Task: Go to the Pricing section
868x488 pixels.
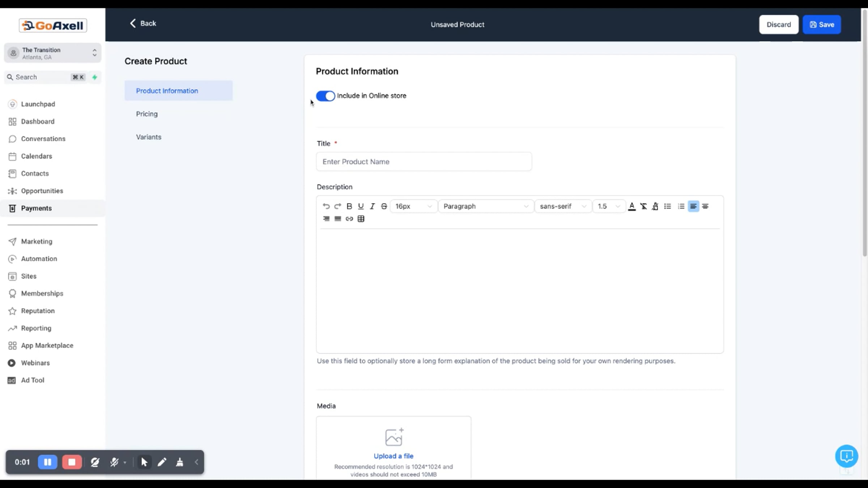Action: [146, 114]
